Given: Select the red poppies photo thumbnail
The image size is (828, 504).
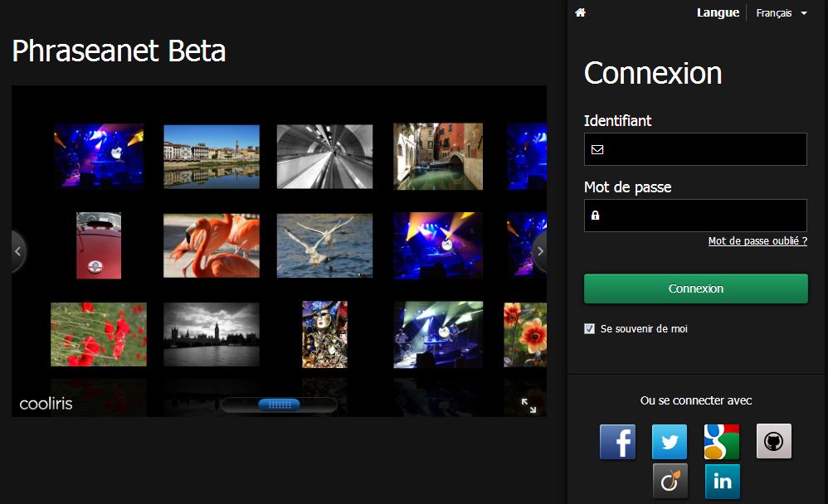Looking at the screenshot, I should [x=99, y=334].
